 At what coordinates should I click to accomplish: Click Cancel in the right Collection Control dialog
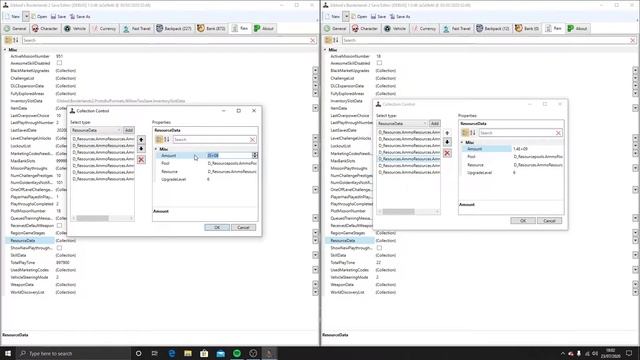click(x=549, y=221)
